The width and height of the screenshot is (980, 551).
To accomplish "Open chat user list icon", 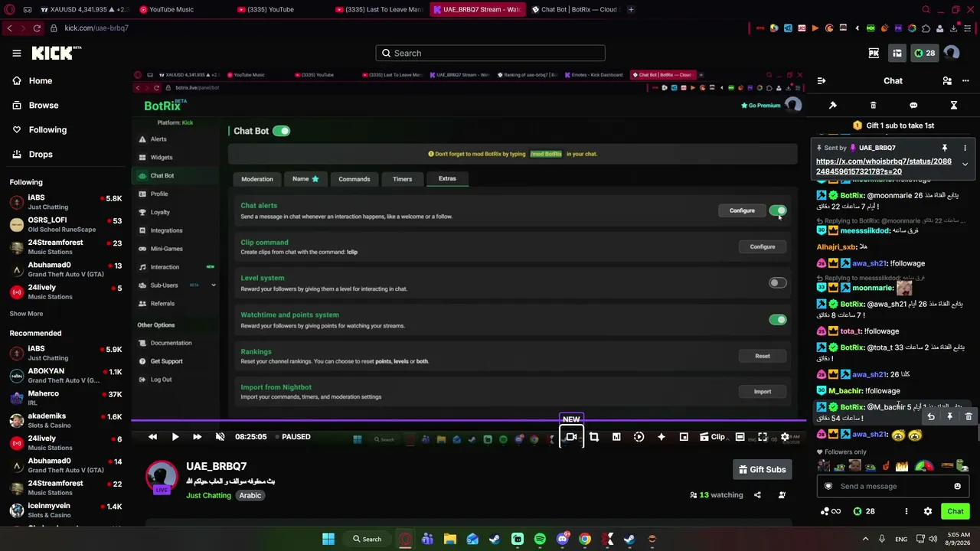I will click(947, 80).
